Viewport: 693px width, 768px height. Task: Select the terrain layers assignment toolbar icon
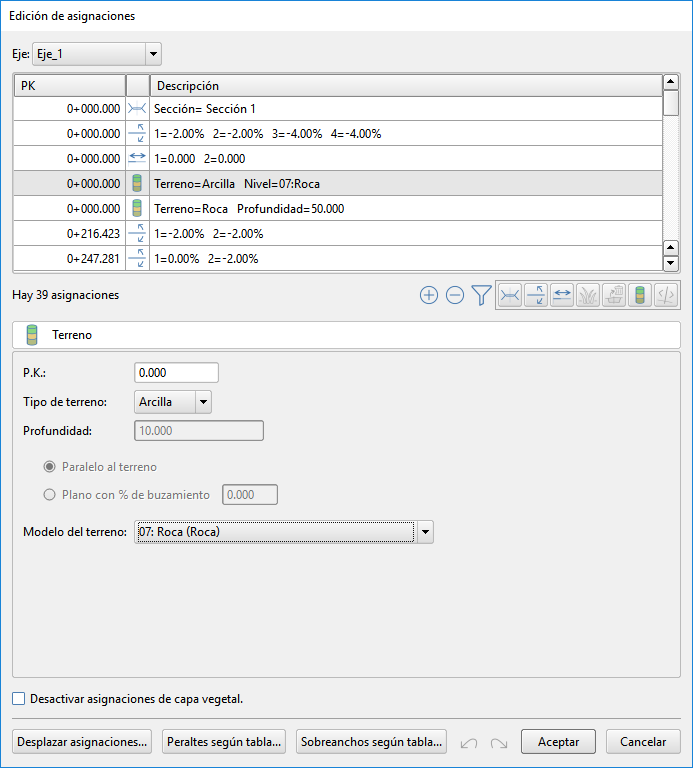[640, 295]
